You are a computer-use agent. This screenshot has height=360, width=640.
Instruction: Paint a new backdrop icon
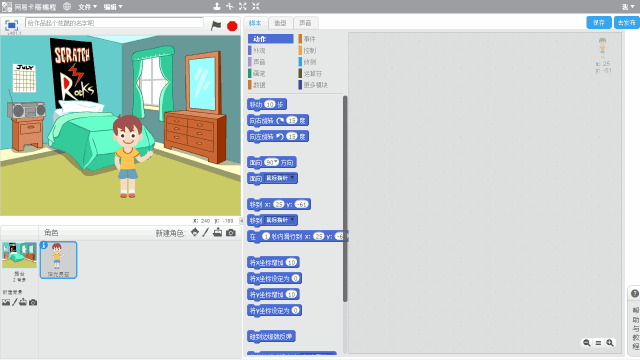click(x=15, y=302)
